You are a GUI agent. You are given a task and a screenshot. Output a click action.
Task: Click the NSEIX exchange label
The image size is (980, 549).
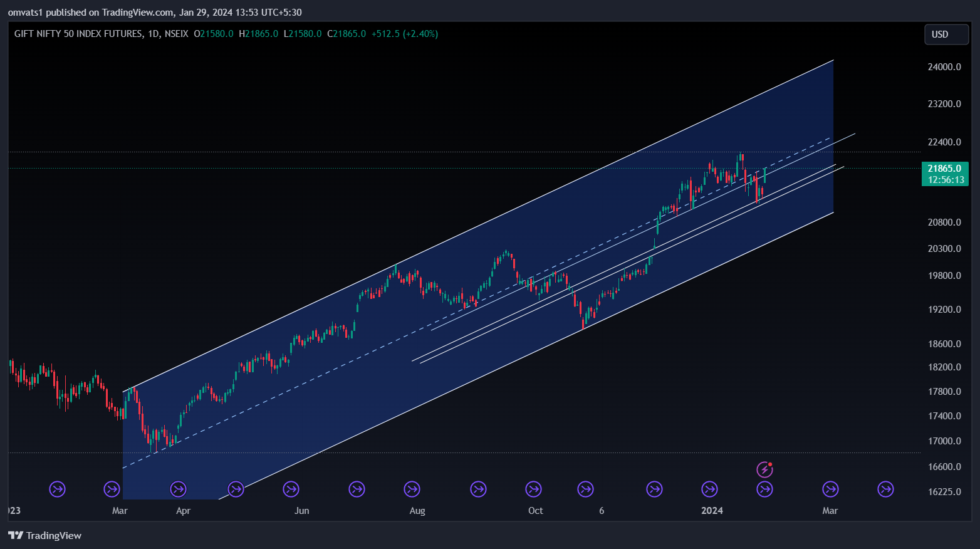pos(176,34)
